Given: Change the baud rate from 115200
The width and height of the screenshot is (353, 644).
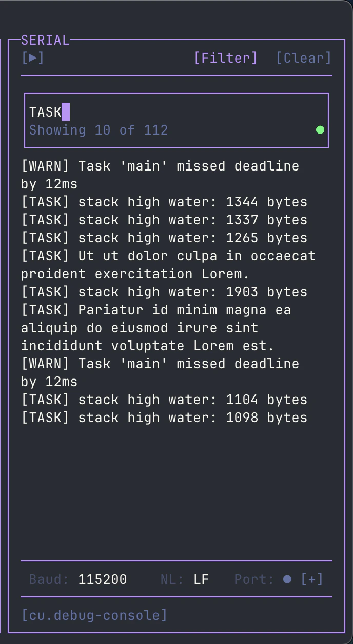Looking at the screenshot, I should pos(102,579).
